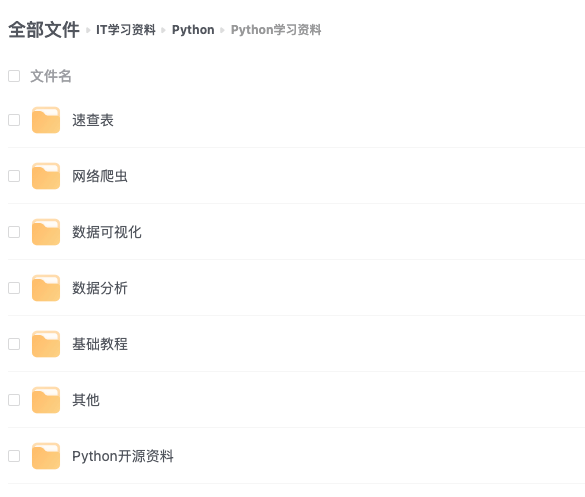Open folder named 数据可视化 by its name
This screenshot has height=497, width=585.
(107, 232)
